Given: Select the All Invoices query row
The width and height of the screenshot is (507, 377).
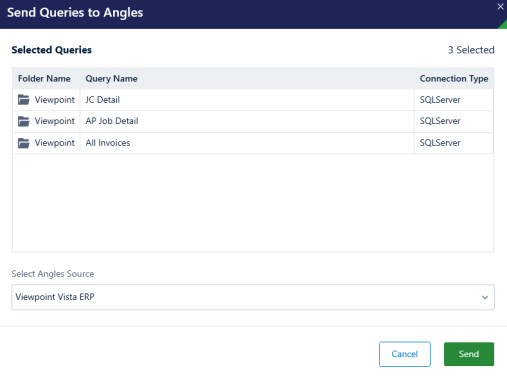Looking at the screenshot, I should tap(253, 143).
